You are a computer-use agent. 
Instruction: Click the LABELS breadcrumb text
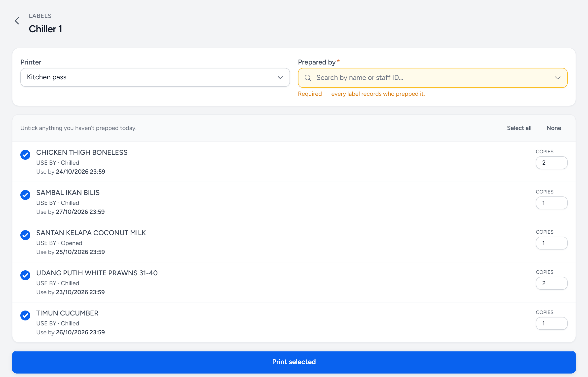pyautogui.click(x=40, y=16)
